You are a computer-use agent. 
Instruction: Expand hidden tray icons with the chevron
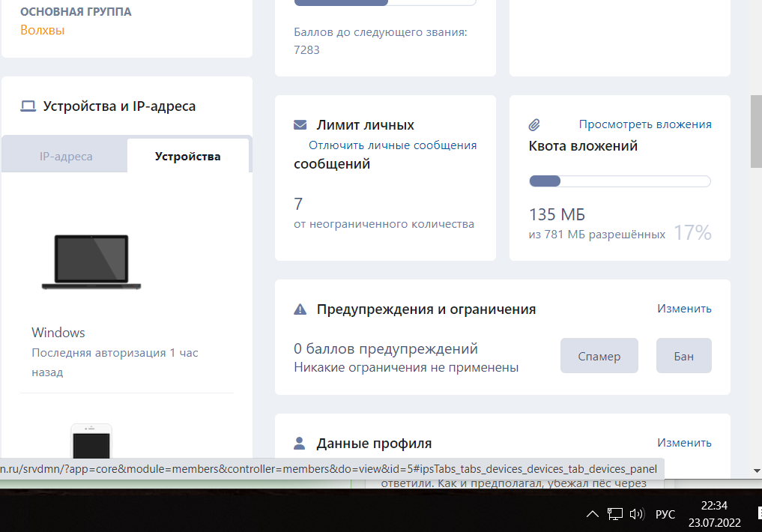click(x=593, y=514)
